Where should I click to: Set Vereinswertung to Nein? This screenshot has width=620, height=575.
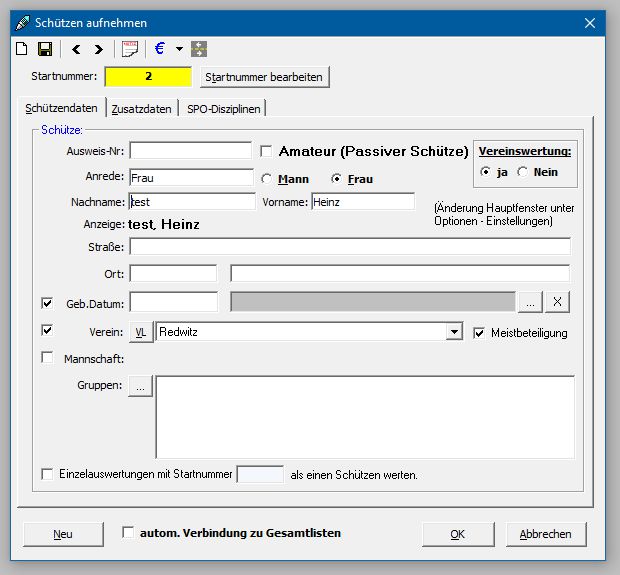pyautogui.click(x=522, y=172)
